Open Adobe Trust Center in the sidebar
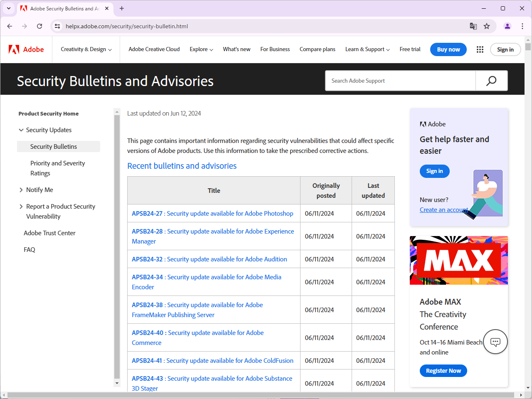The height and width of the screenshot is (399, 532). (x=49, y=233)
